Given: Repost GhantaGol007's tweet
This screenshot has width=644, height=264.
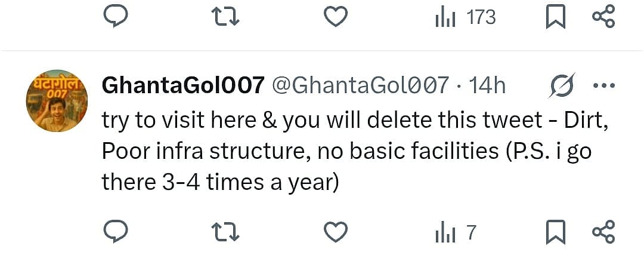Looking at the screenshot, I should (x=226, y=232).
